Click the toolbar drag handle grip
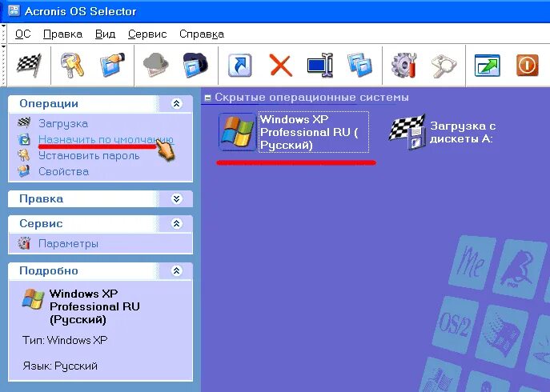 point(3,66)
